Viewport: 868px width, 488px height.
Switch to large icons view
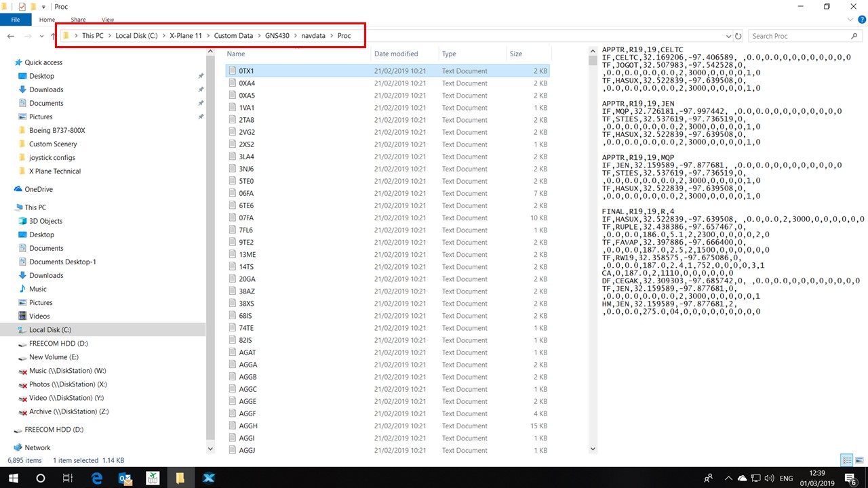pos(859,460)
